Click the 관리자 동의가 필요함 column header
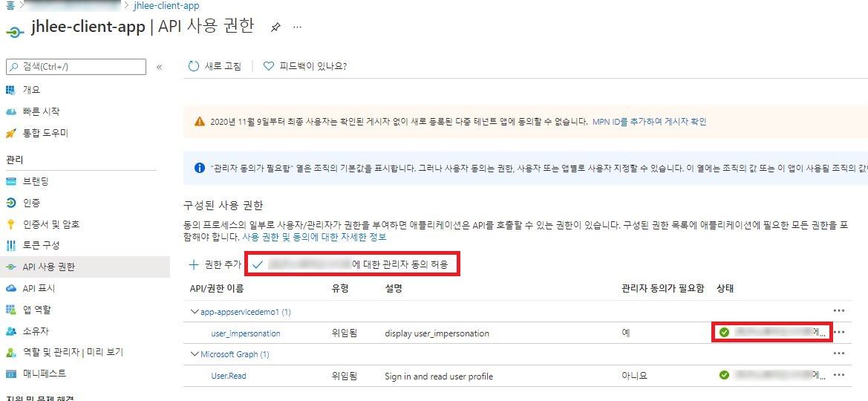Viewport: 868px width, 401px height. tap(662, 289)
